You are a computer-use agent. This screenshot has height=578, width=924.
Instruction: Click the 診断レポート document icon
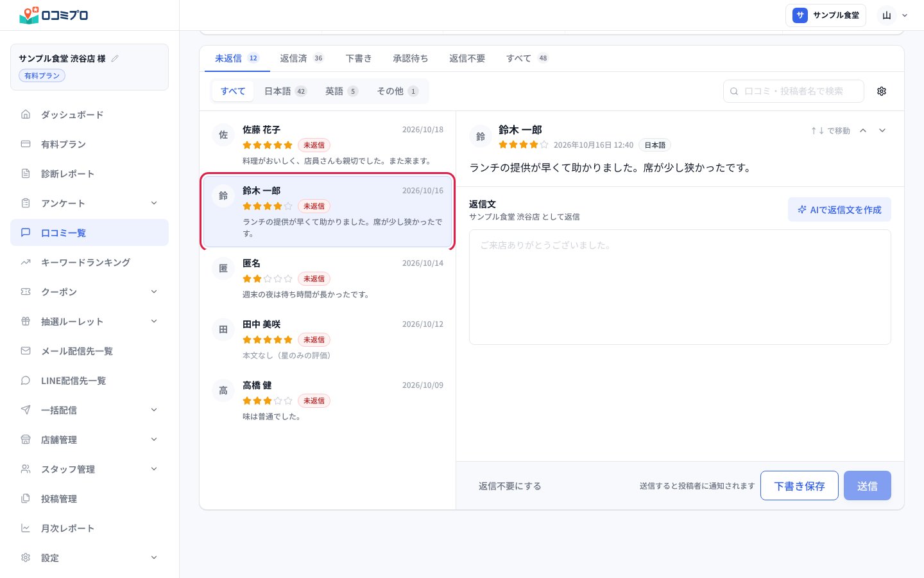(26, 173)
